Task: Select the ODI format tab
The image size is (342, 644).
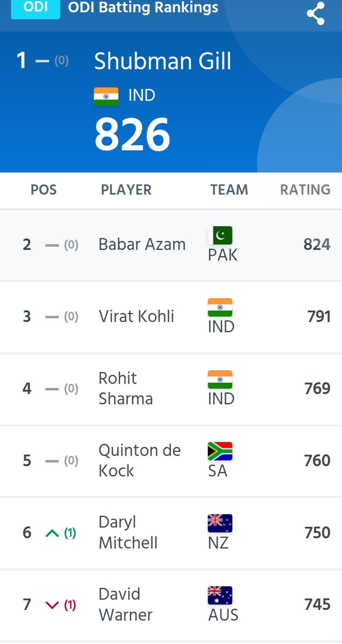Action: pyautogui.click(x=36, y=8)
